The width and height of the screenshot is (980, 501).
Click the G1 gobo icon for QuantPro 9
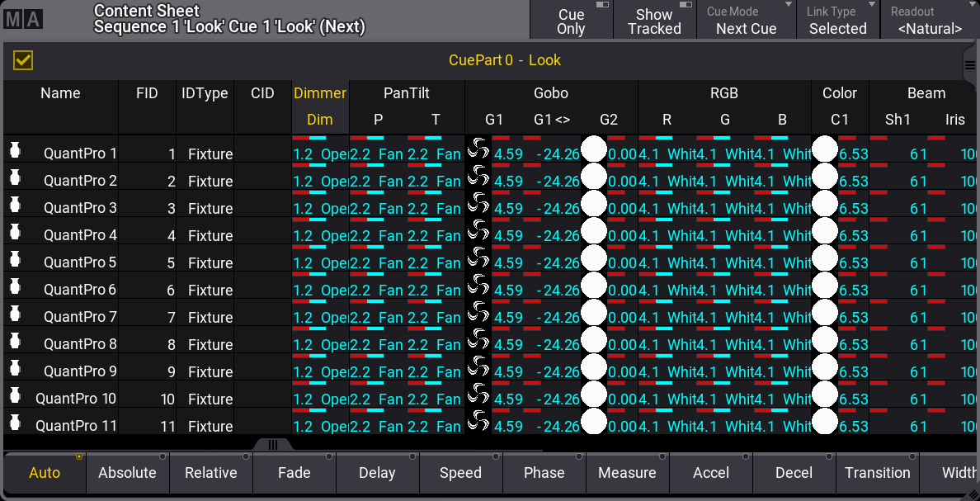(x=478, y=366)
